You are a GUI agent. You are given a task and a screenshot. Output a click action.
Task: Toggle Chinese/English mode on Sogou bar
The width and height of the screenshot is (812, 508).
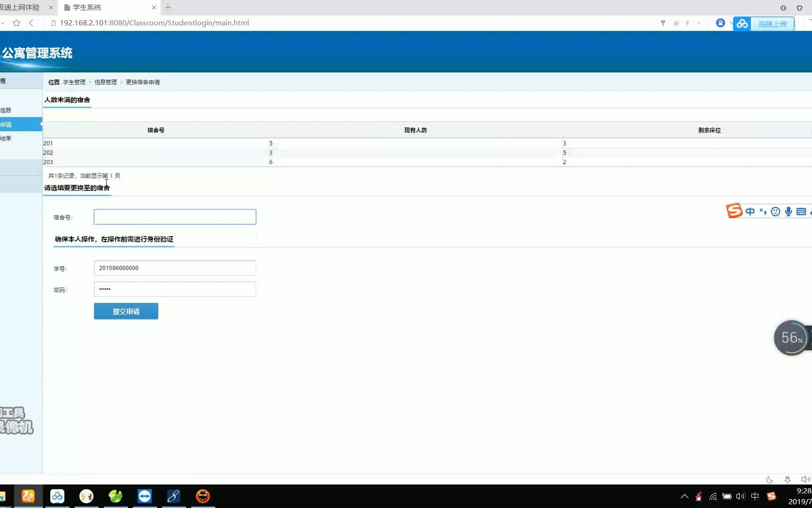(x=750, y=211)
